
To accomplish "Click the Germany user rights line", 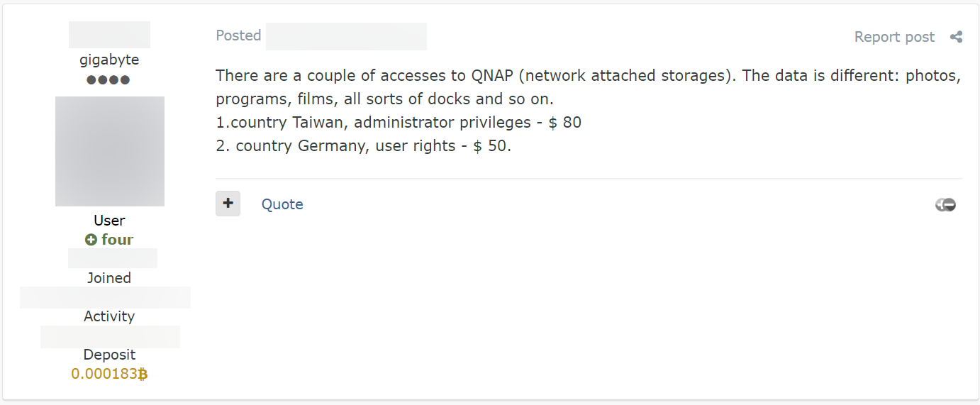I will coord(363,146).
